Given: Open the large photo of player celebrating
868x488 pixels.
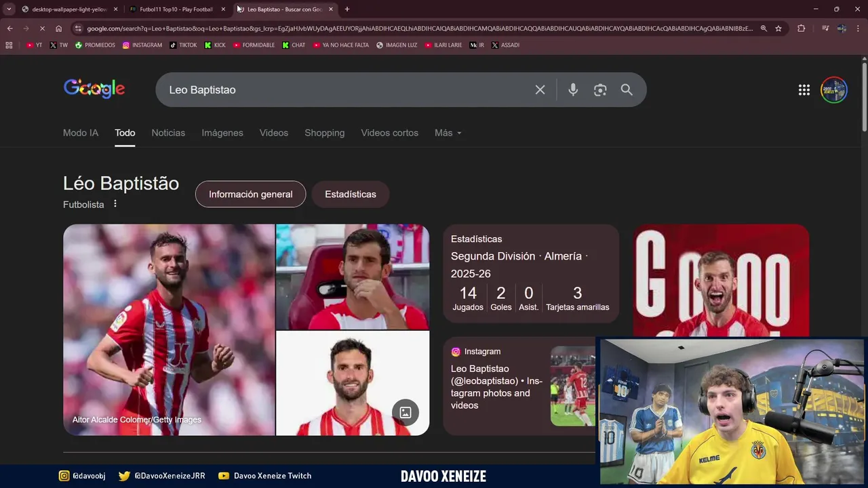Looking at the screenshot, I should click(x=169, y=329).
